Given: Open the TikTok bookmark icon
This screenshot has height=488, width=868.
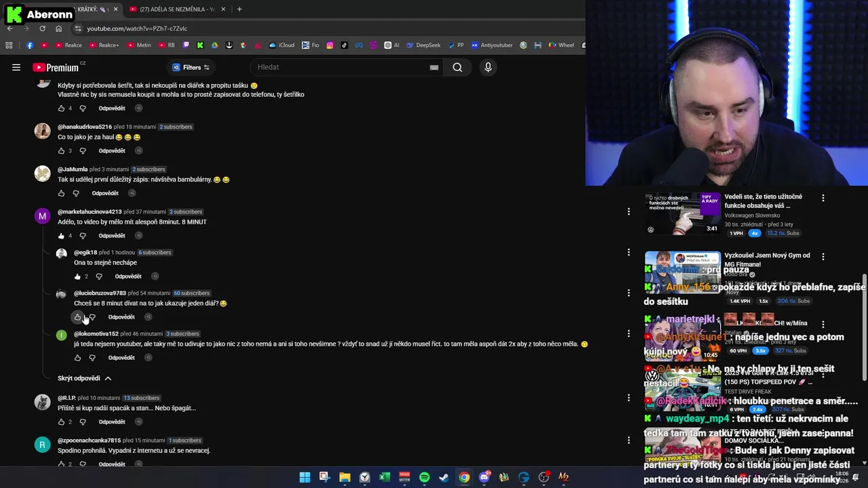Looking at the screenshot, I should 344,45.
